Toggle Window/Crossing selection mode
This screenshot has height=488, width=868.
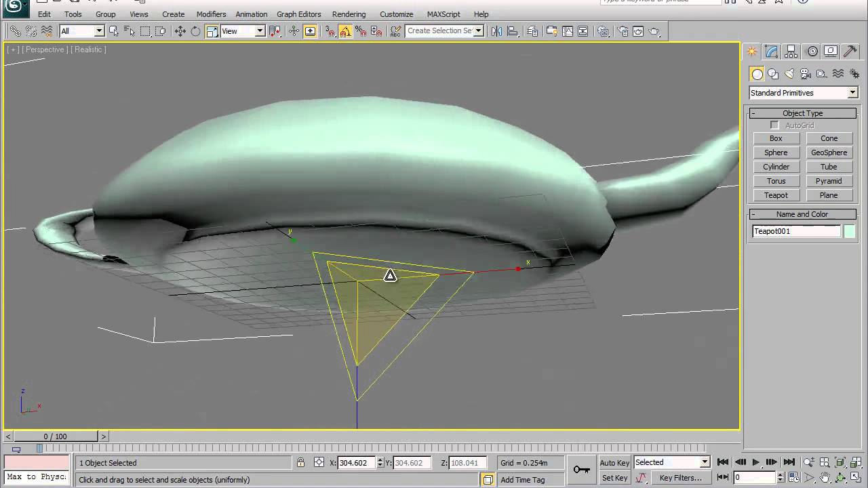[x=161, y=31]
